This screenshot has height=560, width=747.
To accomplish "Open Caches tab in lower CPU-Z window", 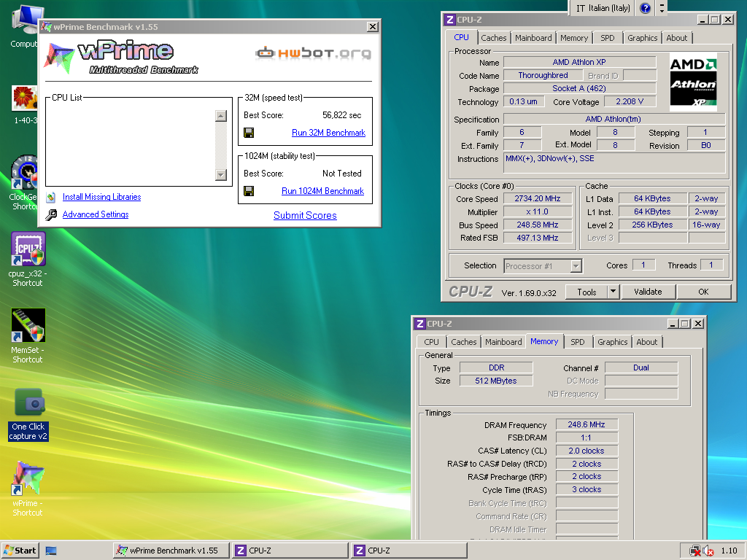I will 463,342.
